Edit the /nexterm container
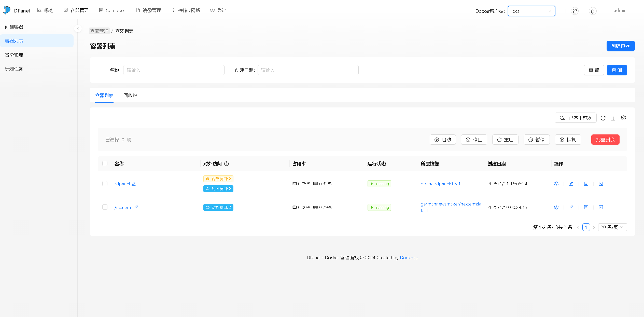Image resolution: width=644 pixels, height=317 pixels. click(571, 207)
